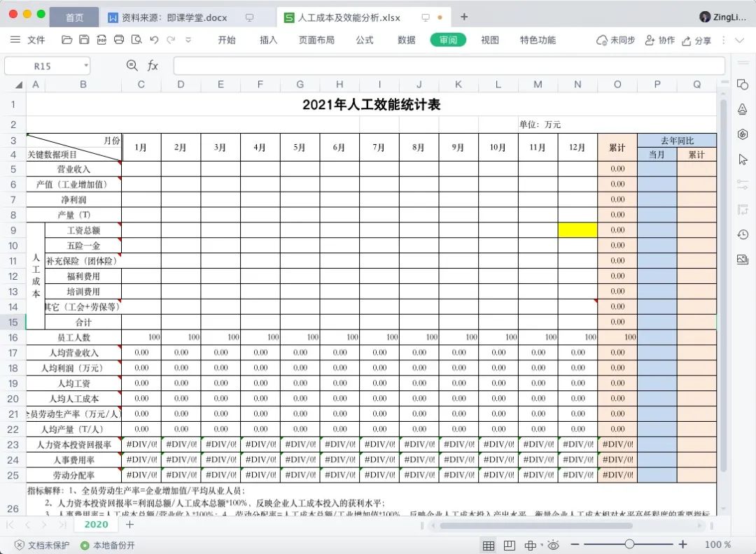This screenshot has height=554, width=756.
Task: Increase zoom using the plus on zoom slider
Action: (x=682, y=544)
